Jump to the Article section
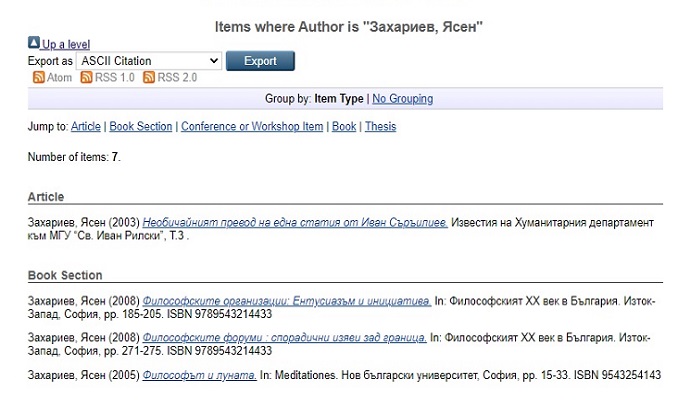The width and height of the screenshot is (678, 410). (x=86, y=127)
